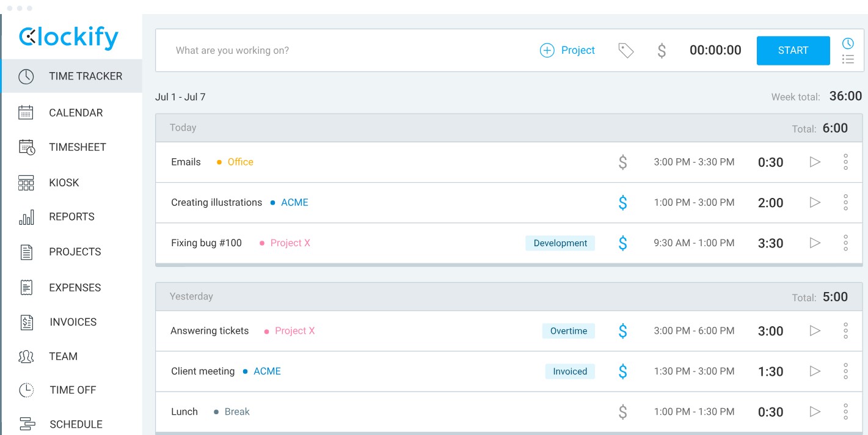The height and width of the screenshot is (435, 868).
Task: Open the Kiosk section
Action: (x=64, y=182)
